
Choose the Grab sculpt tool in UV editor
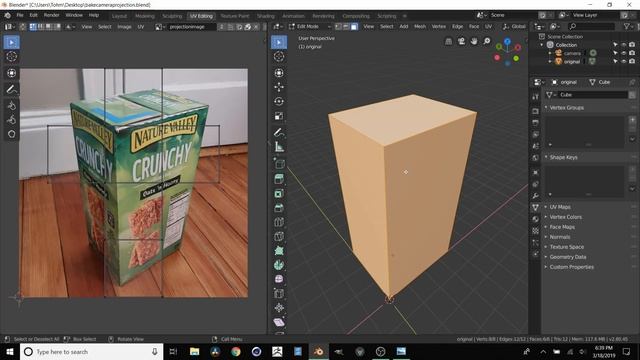point(11,106)
